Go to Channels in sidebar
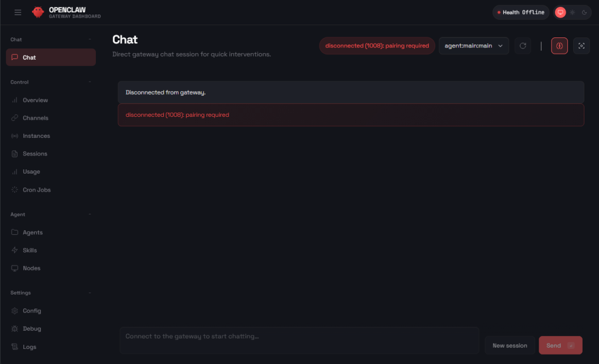 coord(35,118)
